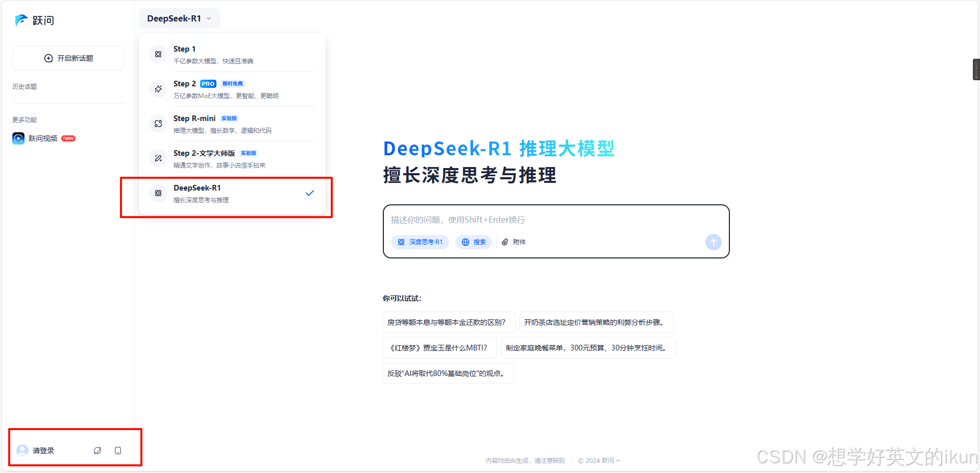Viewport: 980px width, 473px height.
Task: Click the 开启新话题 button
Action: (68, 58)
